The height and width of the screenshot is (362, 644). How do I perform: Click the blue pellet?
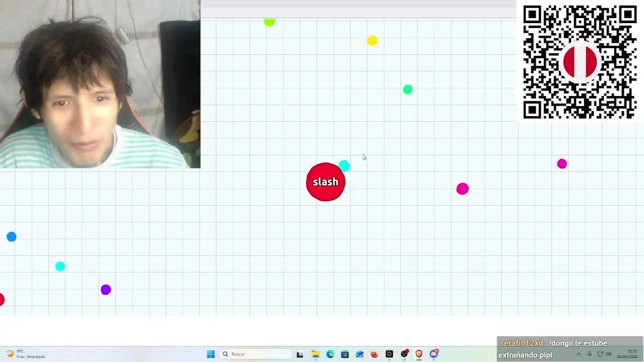pos(12,237)
